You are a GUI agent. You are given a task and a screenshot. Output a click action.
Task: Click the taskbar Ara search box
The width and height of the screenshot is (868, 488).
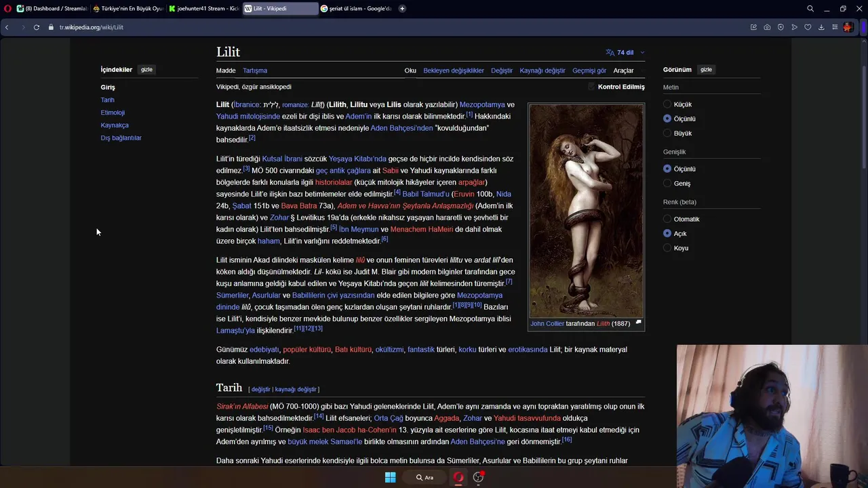425,477
